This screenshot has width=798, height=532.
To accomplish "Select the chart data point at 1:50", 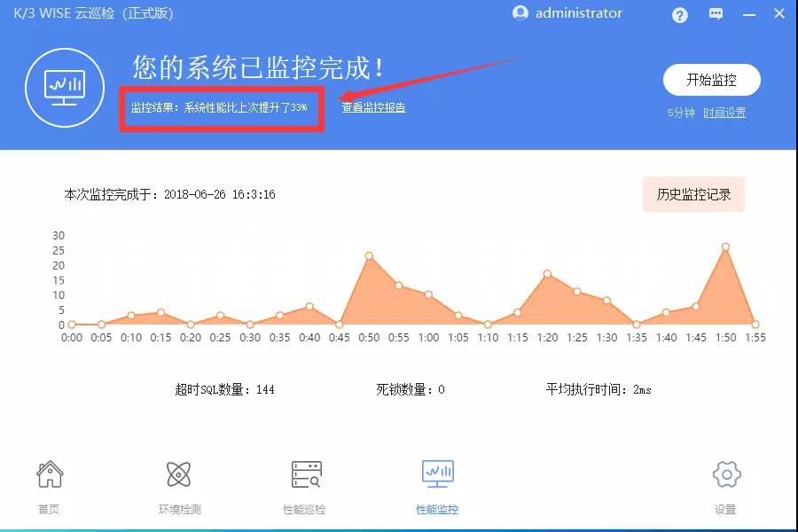I will [x=725, y=246].
